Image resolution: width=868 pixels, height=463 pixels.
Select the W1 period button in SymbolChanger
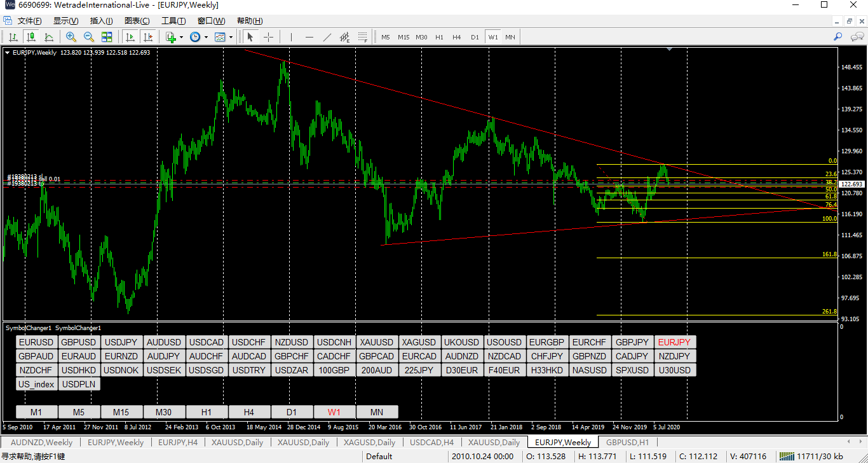(x=335, y=412)
